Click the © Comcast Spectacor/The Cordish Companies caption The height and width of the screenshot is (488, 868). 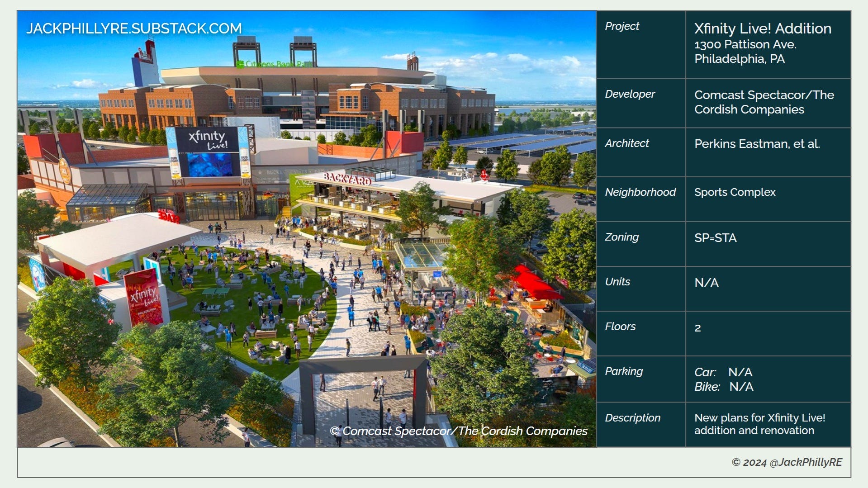458,431
